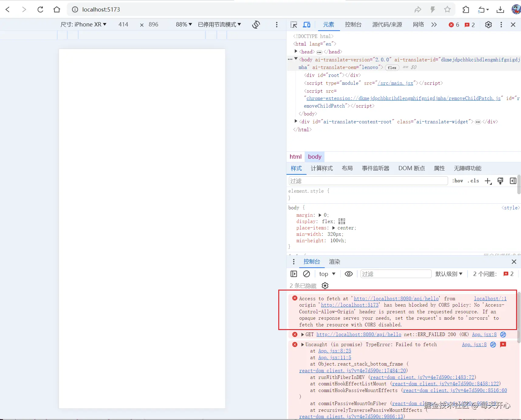Open the browser home page

(x=57, y=9)
